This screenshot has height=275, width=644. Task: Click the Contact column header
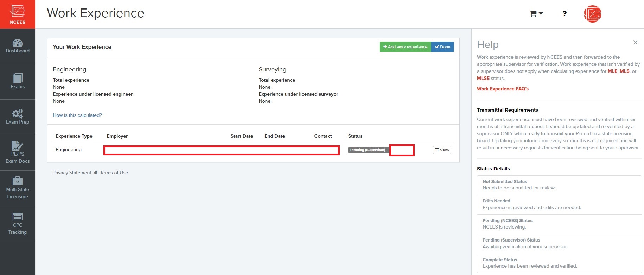click(323, 136)
